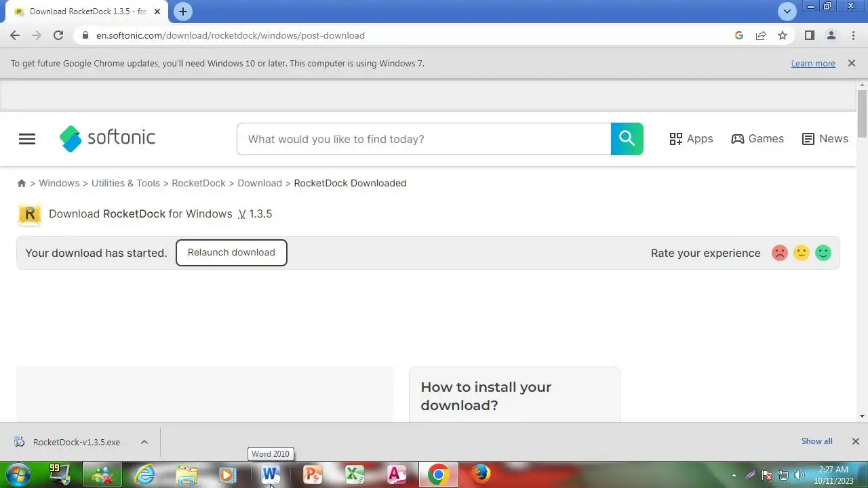Open the Apps section

pos(691,139)
